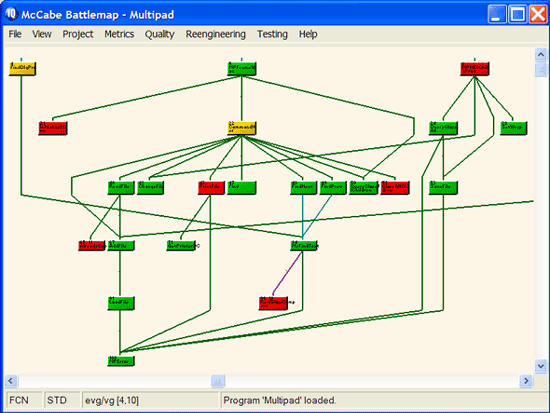Screen dimensions: 550x413
Task: Open the Quality menu
Action: 160,34
